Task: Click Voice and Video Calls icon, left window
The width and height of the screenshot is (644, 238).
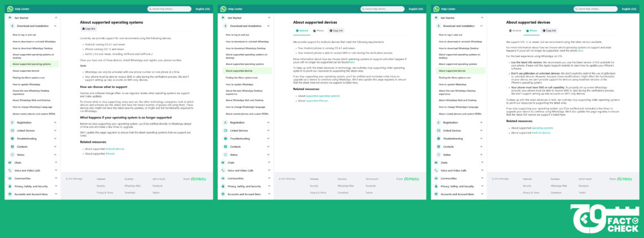Action: click(x=10, y=170)
